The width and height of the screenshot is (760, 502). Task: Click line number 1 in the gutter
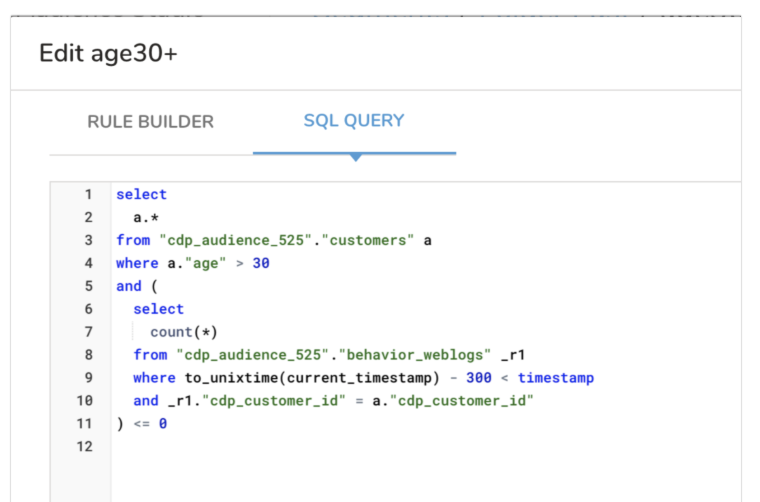[88, 195]
